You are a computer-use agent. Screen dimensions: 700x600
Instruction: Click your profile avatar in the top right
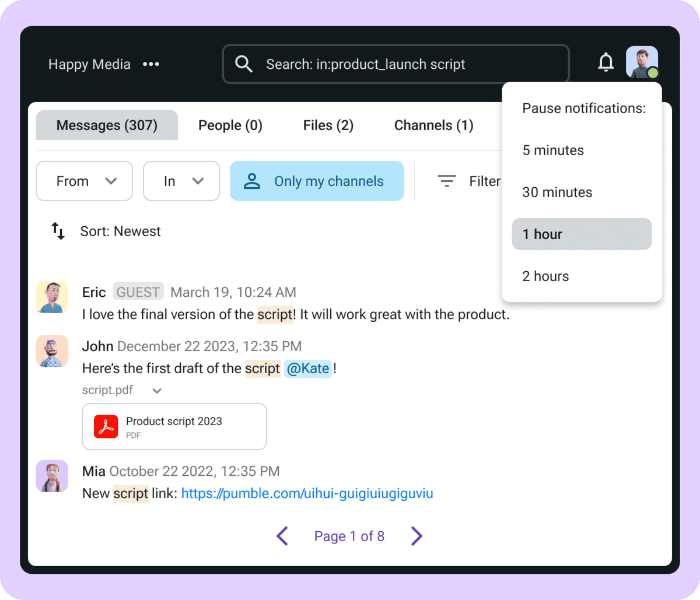click(x=642, y=62)
